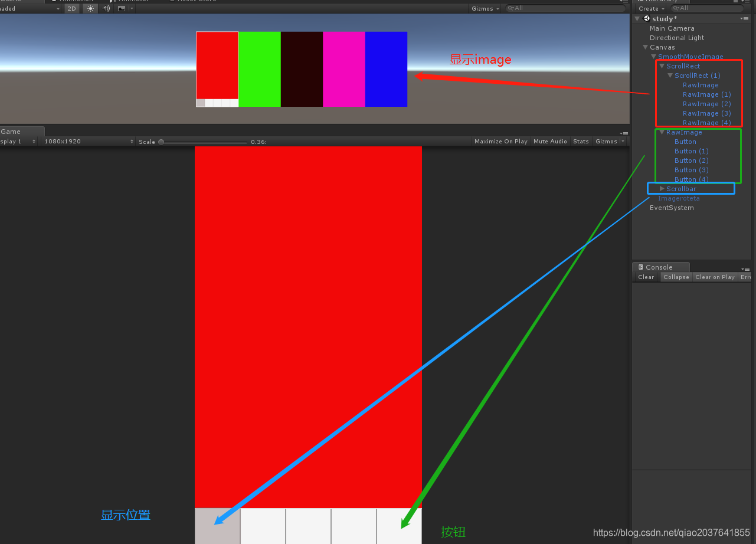Screen dimensions: 756x544
Task: Collapse the ScrollRect (1) arrow
Action: coord(670,76)
